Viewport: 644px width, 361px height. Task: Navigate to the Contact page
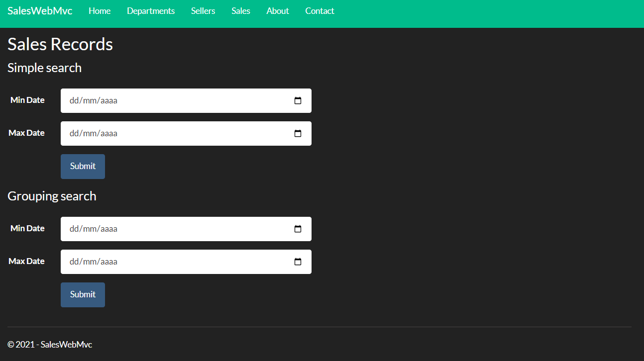[x=320, y=10]
